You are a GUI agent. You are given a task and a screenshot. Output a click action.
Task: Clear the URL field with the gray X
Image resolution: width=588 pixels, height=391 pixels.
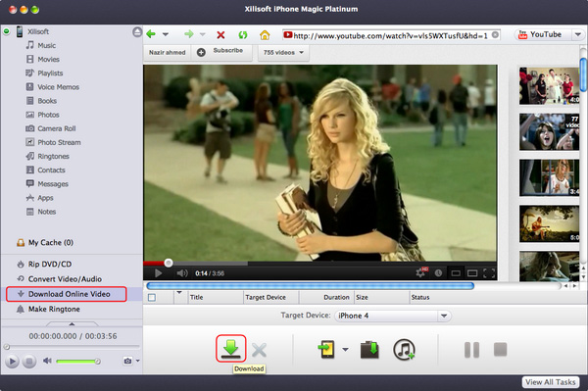[x=495, y=35]
